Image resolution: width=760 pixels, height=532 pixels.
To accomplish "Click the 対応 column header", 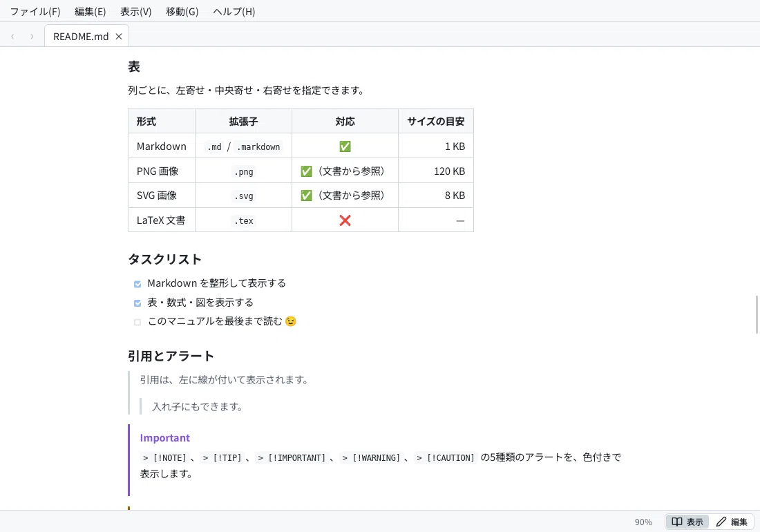I will click(x=345, y=121).
